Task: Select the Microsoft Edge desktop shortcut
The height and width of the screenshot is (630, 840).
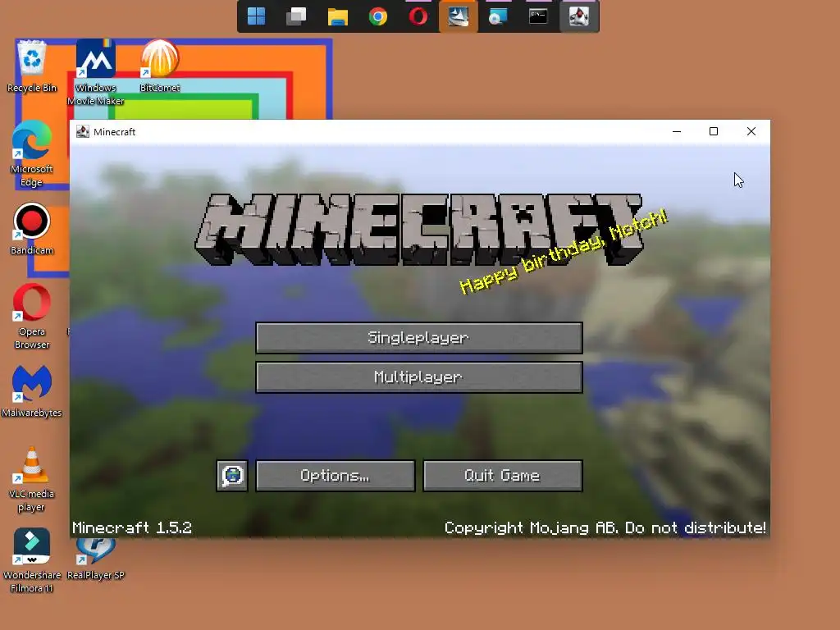Action: click(x=32, y=153)
